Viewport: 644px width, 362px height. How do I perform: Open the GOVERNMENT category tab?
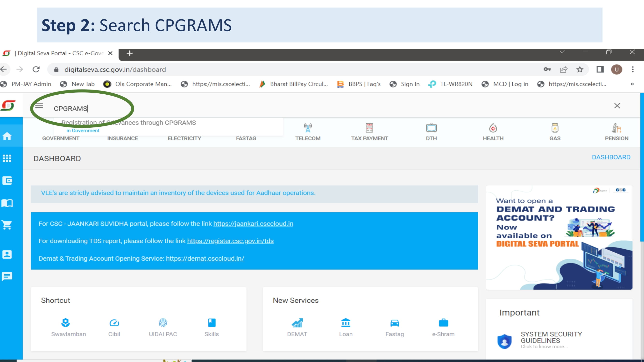pos(61,138)
